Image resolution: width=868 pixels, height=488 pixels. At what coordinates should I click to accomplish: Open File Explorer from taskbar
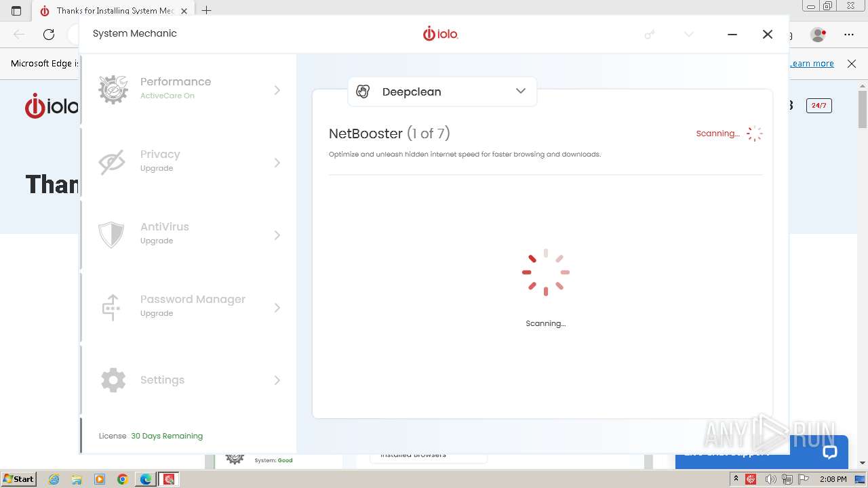click(x=77, y=479)
